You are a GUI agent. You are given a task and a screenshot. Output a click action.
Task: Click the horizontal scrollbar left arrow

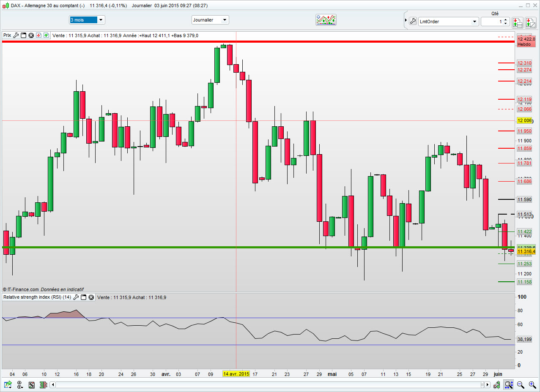52,385
